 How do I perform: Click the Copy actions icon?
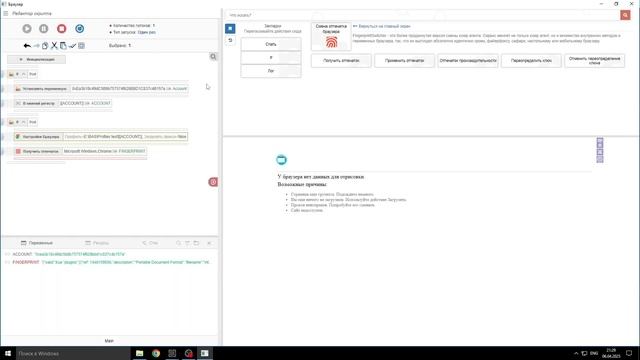point(45,46)
